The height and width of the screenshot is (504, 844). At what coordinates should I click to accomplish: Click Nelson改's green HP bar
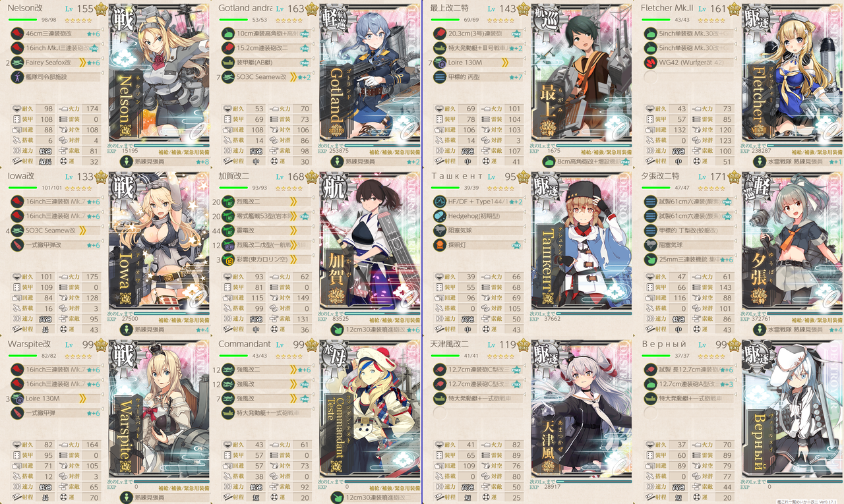(x=22, y=20)
